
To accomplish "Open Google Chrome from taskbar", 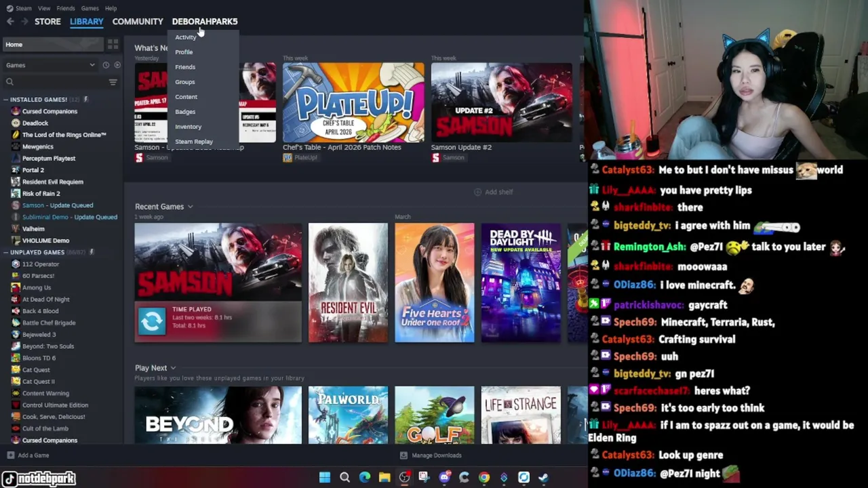I will click(x=484, y=478).
